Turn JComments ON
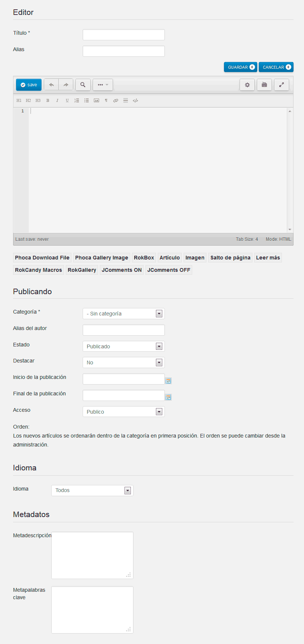The height and width of the screenshot is (644, 304). click(122, 270)
